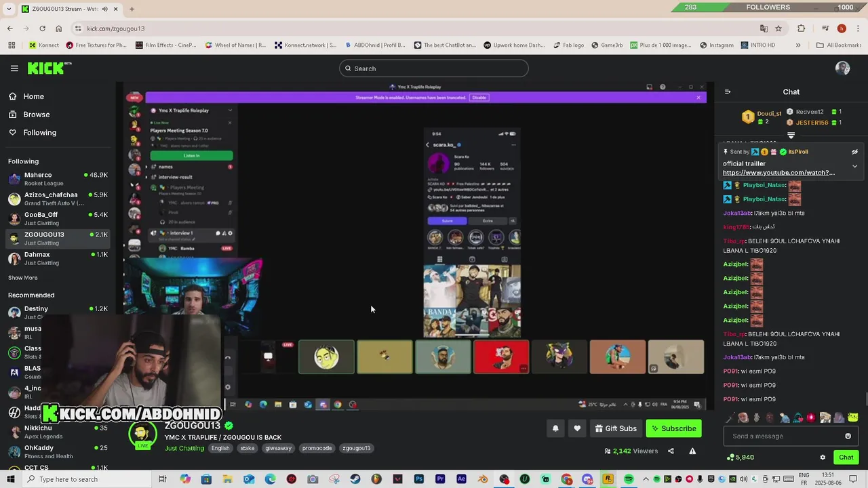Open the Konnect bookmark
Viewport: 868px width, 488px height.
pyautogui.click(x=44, y=45)
